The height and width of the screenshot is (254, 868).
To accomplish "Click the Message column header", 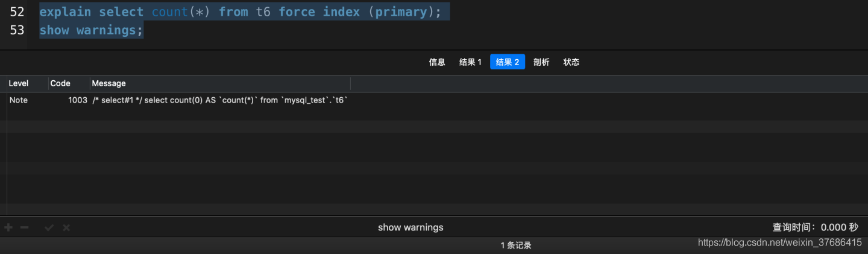I will 108,83.
